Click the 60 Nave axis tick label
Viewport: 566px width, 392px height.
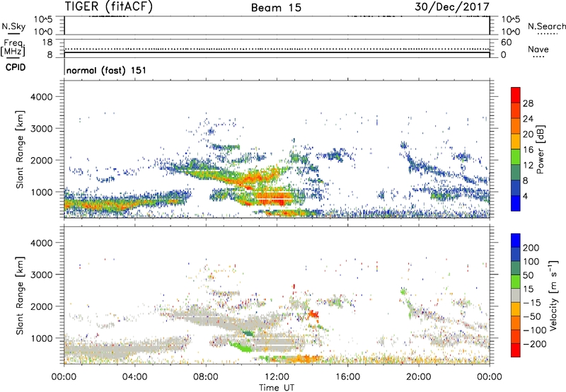point(506,42)
